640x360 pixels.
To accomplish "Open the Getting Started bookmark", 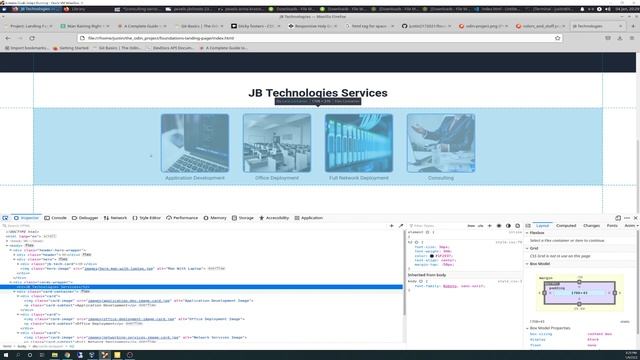I will point(71,48).
